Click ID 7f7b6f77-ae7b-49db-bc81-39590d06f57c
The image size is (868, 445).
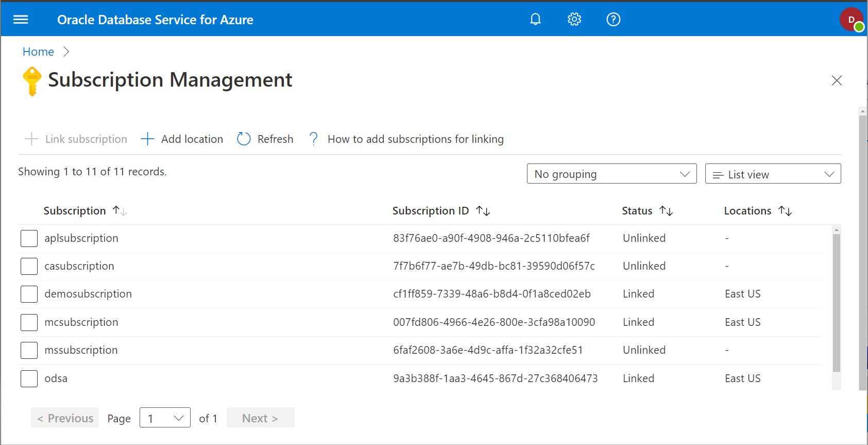[x=494, y=266]
